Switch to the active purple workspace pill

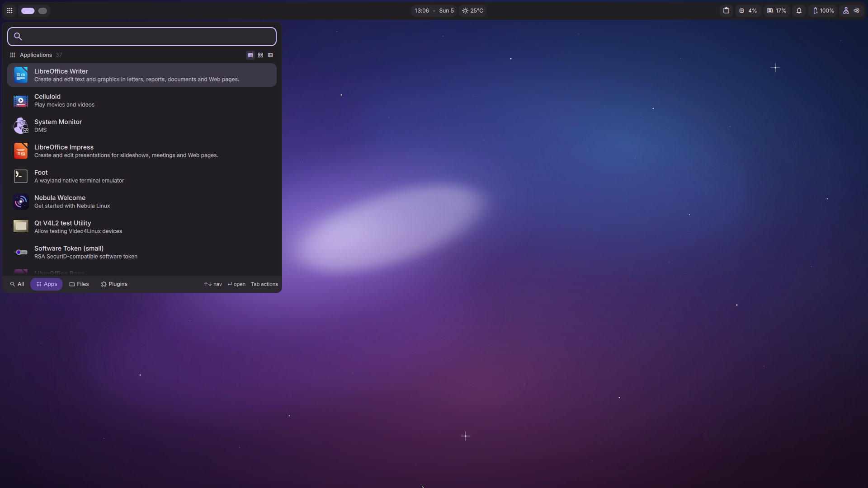(28, 11)
